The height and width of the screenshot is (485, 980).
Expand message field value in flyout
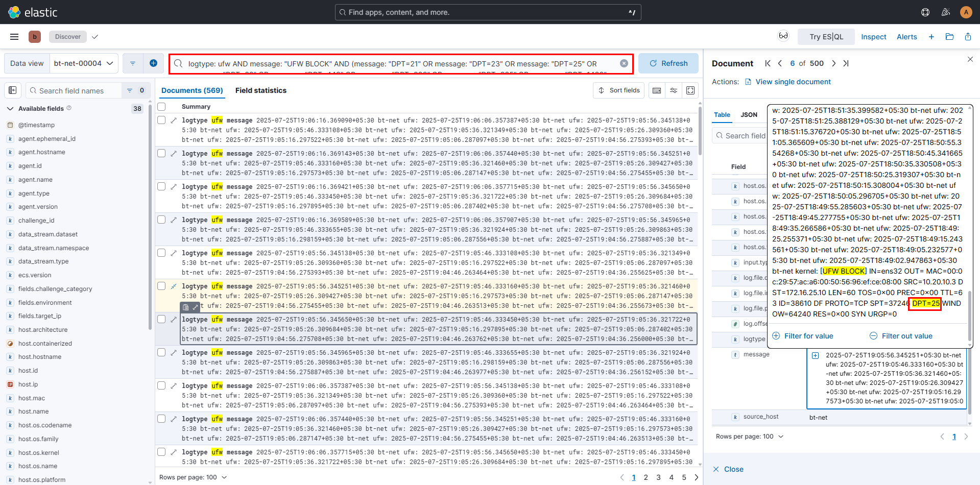[x=816, y=355]
